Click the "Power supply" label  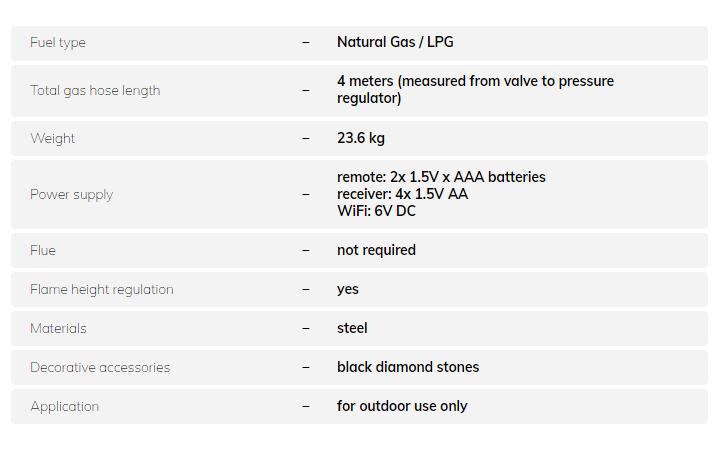[x=71, y=195]
